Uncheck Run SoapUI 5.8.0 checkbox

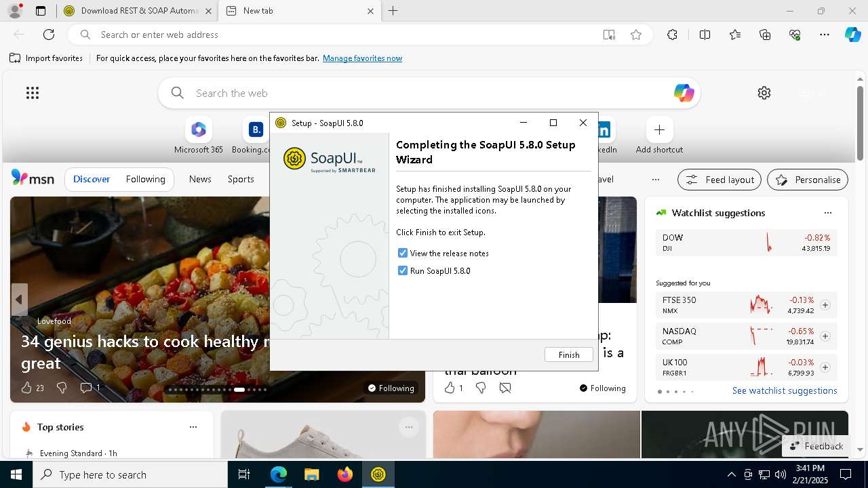pyautogui.click(x=403, y=270)
